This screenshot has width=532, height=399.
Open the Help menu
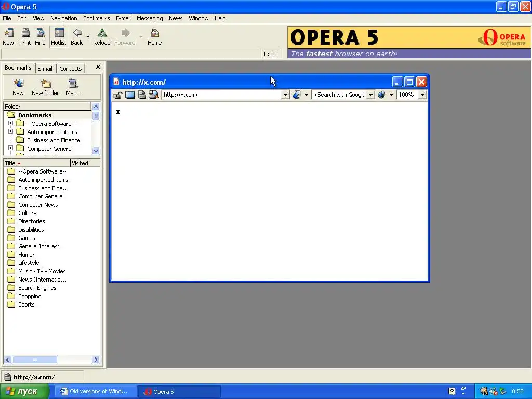220,18
